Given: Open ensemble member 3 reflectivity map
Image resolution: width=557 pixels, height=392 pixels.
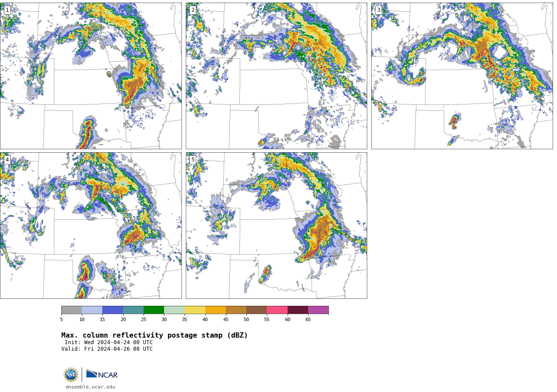Looking at the screenshot, I should 462,76.
